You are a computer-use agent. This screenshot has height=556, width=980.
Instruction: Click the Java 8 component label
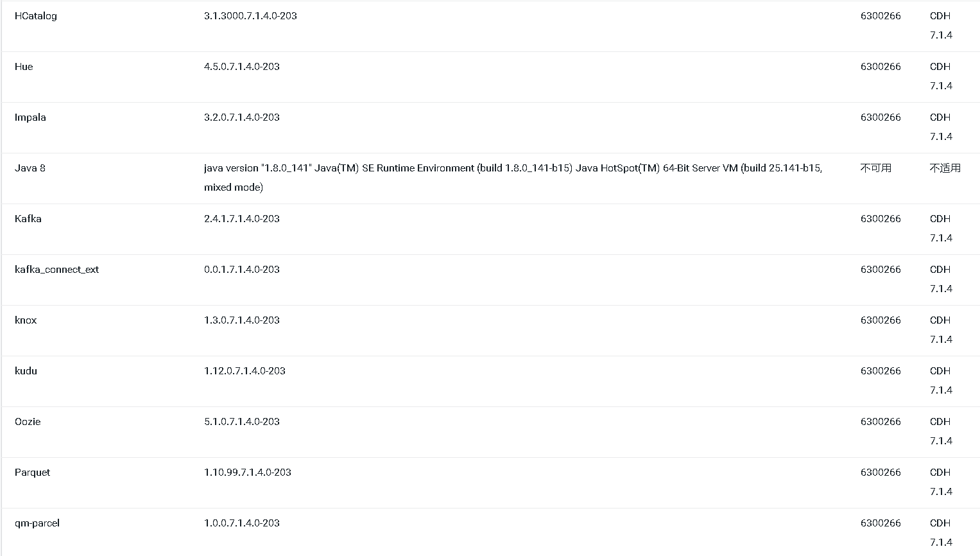click(30, 168)
